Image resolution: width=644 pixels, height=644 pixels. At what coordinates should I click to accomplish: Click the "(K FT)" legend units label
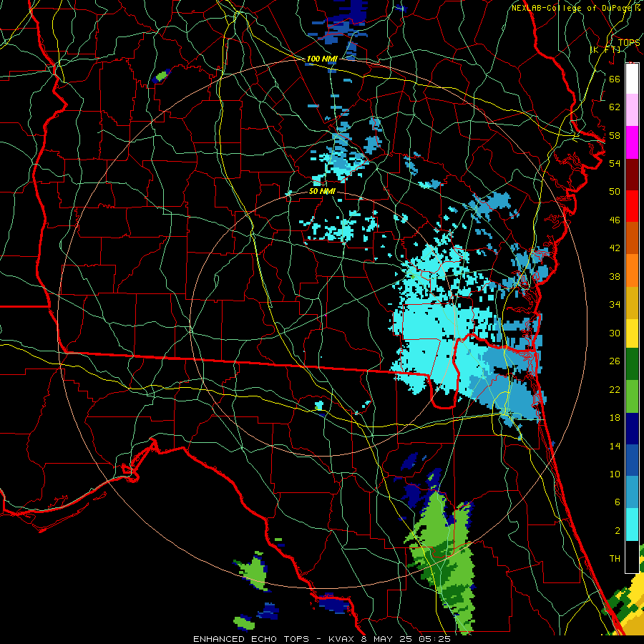(605, 49)
